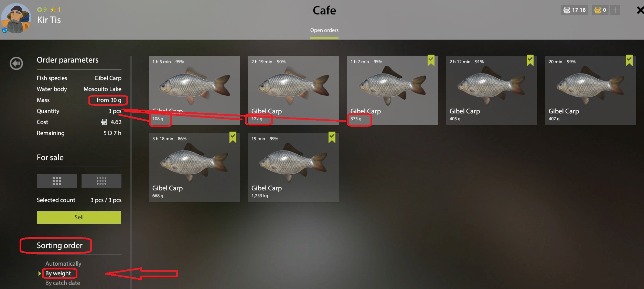The width and height of the screenshot is (644, 289).
Task: Click the plus add gold coins icon
Action: 615,10
